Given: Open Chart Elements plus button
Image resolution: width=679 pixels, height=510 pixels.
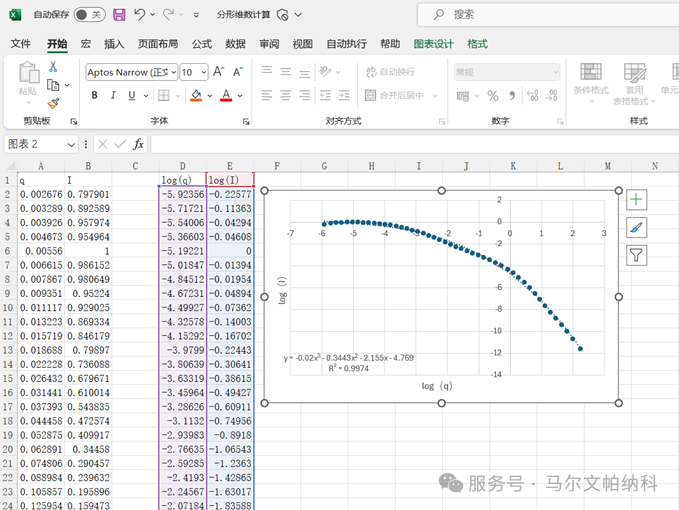Looking at the screenshot, I should [637, 200].
